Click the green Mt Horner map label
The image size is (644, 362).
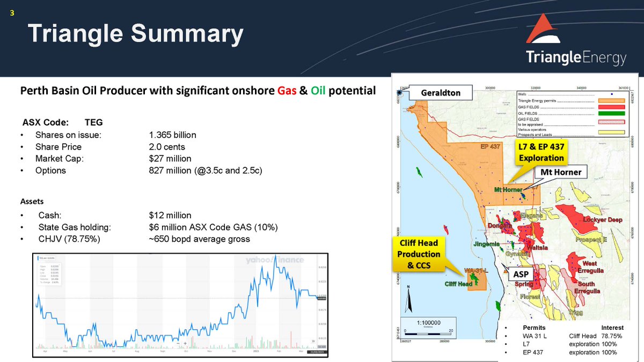[507, 190]
